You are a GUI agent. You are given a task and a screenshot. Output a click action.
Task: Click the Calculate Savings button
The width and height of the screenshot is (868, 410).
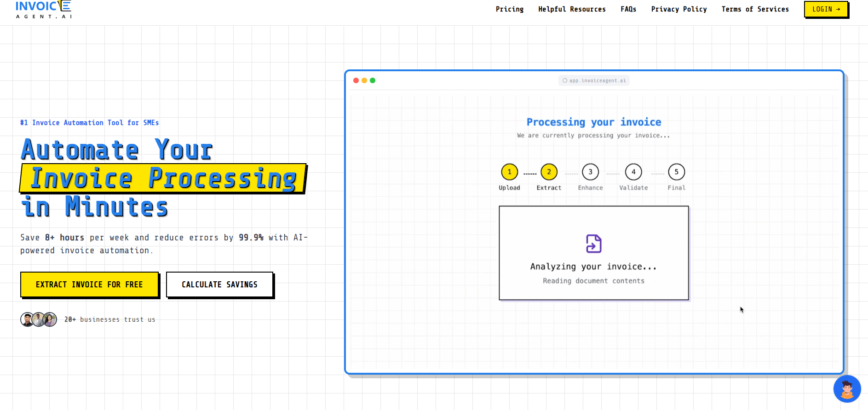tap(219, 285)
